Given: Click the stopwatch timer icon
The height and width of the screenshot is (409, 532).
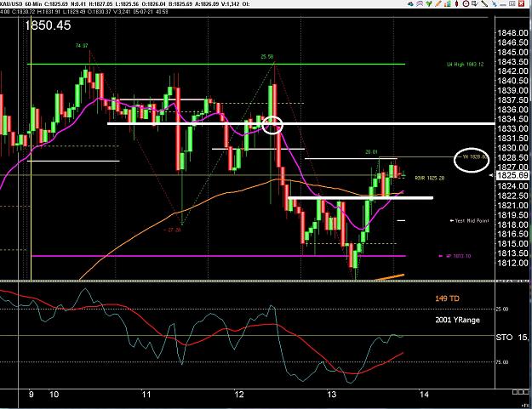Looking at the screenshot, I should (x=466, y=3).
